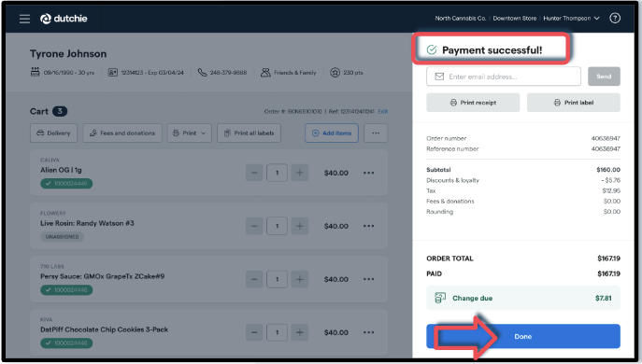Decrease quantity of DatPiff Chocolate Chip Cookies
642x364 pixels.
(x=254, y=332)
